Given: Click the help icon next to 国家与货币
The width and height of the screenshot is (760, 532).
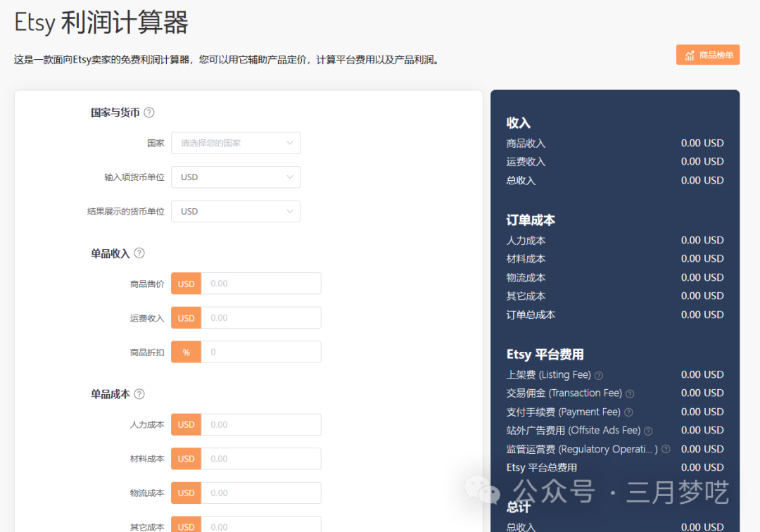Looking at the screenshot, I should point(149,113).
